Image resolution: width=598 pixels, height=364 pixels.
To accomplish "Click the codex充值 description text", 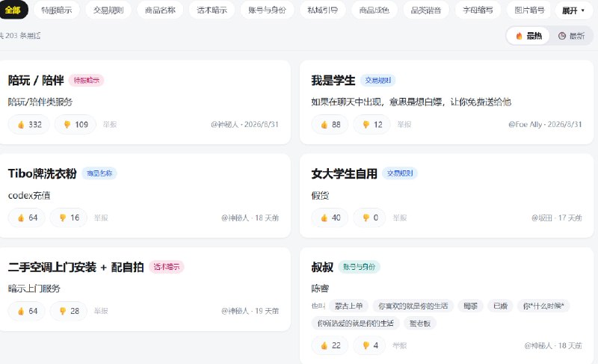I will pos(29,196).
